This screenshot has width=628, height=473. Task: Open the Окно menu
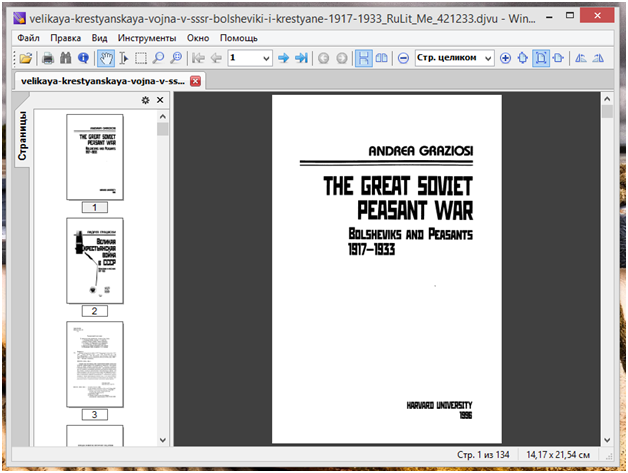point(198,38)
